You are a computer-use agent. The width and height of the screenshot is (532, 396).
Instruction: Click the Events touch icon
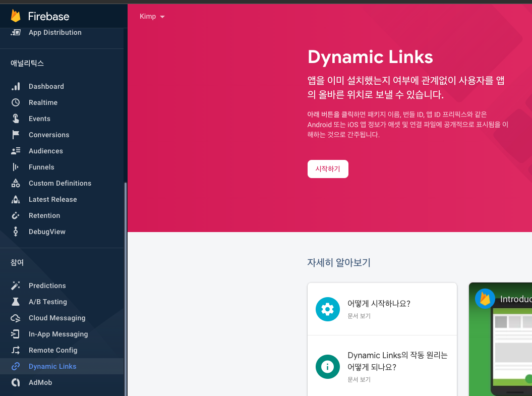click(x=16, y=119)
